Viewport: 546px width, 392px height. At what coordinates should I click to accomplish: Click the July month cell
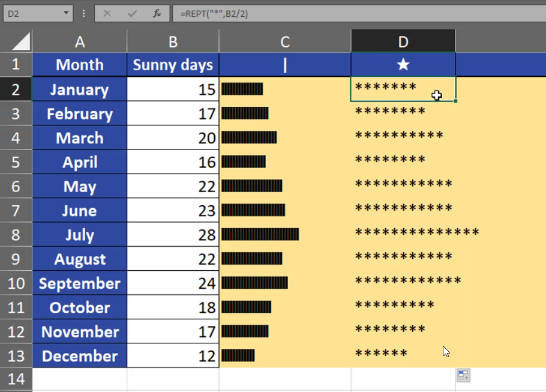point(80,235)
